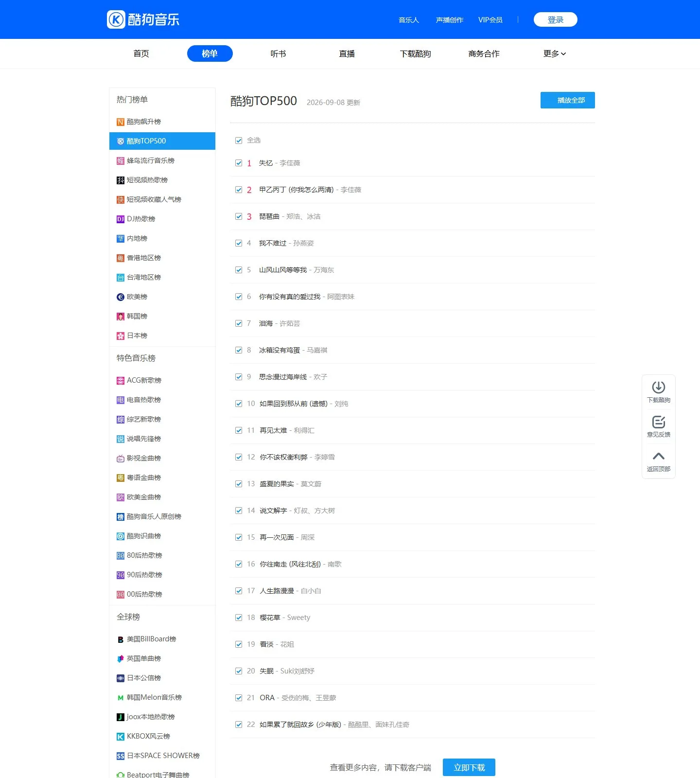Click the 短视频热歌榜 icon

click(x=121, y=180)
